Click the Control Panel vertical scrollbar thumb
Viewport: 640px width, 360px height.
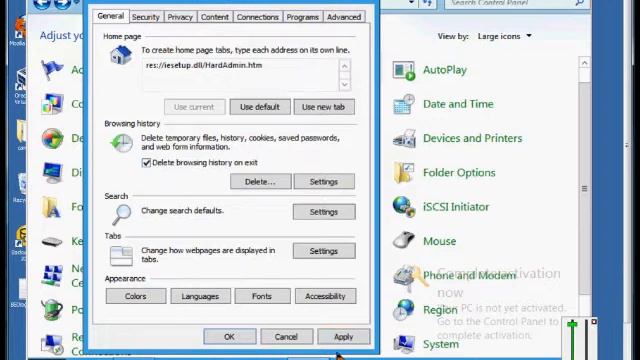point(584,188)
